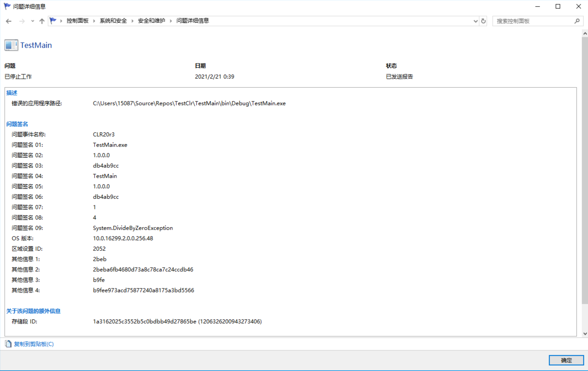588x371 pixels.
Task: Click the Up one level arrow
Action: click(42, 21)
